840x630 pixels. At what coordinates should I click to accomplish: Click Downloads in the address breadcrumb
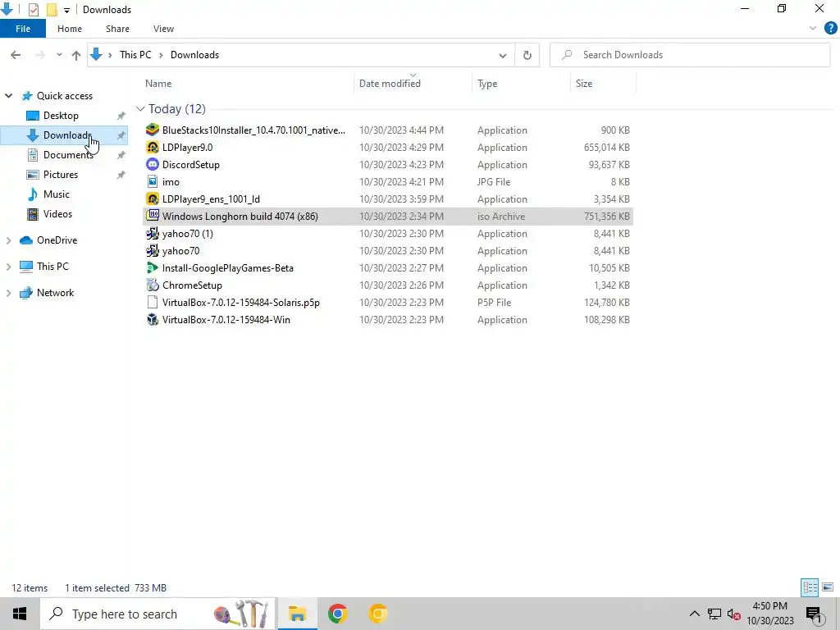click(194, 55)
